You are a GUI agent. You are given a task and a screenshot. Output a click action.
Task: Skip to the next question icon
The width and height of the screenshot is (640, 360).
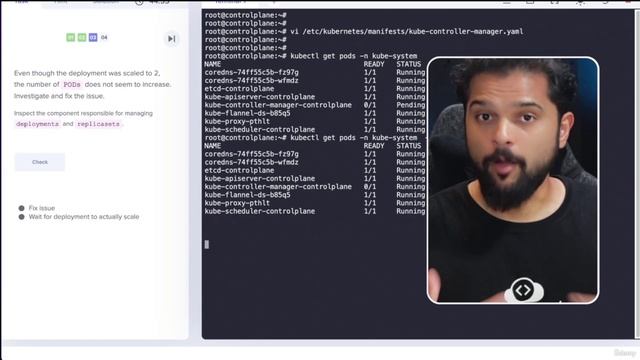[x=171, y=39]
